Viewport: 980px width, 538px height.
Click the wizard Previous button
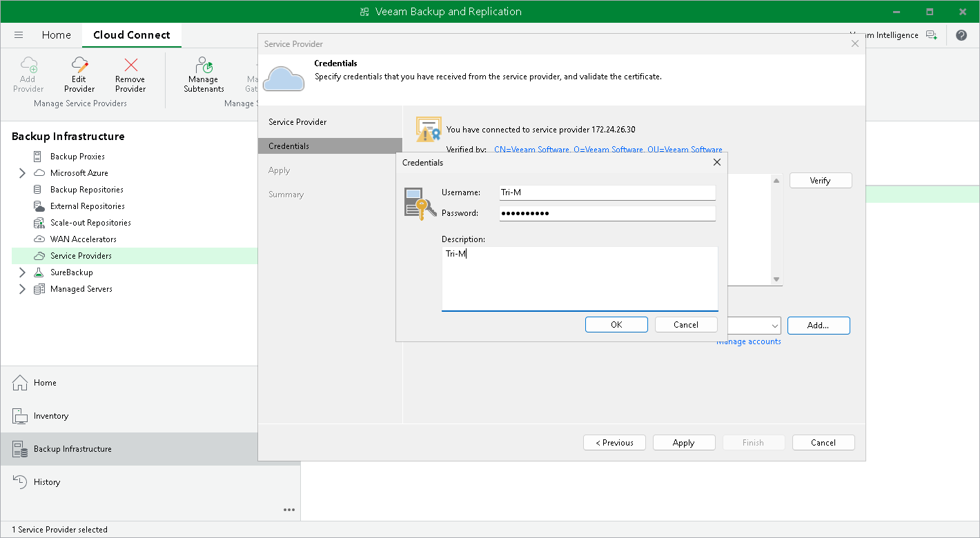coord(614,443)
